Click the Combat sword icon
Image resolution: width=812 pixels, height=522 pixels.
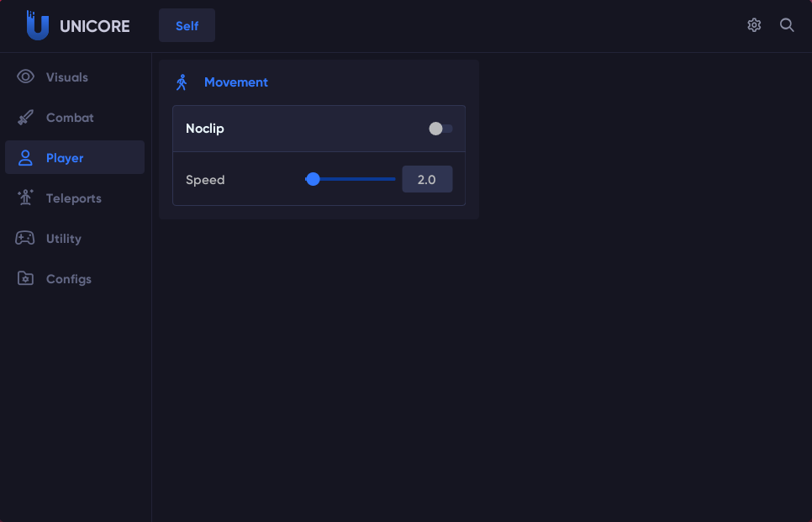point(25,118)
